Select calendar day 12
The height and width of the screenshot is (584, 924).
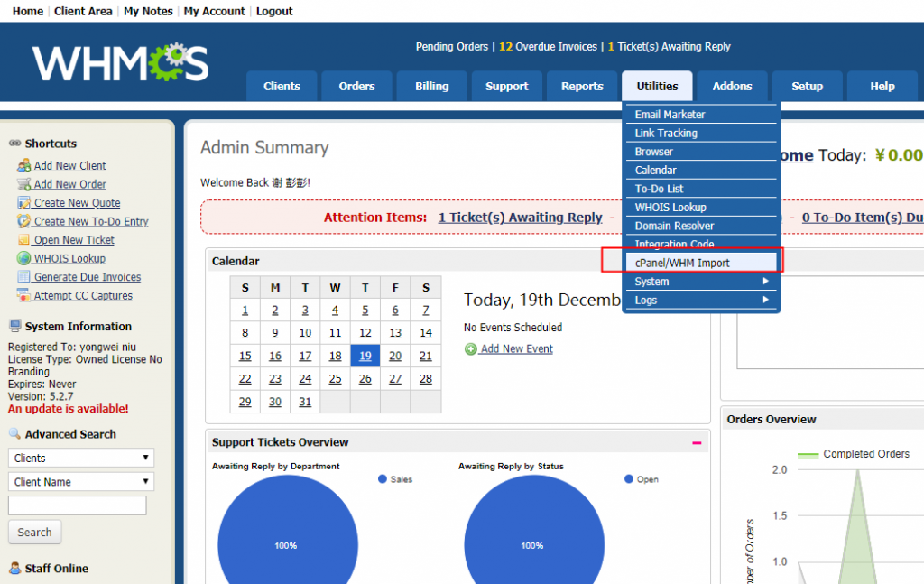[365, 333]
